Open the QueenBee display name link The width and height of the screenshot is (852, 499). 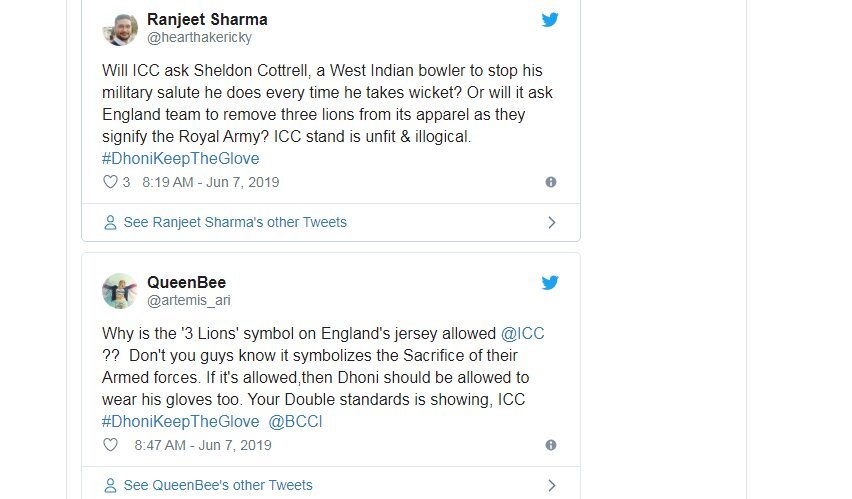pos(186,282)
